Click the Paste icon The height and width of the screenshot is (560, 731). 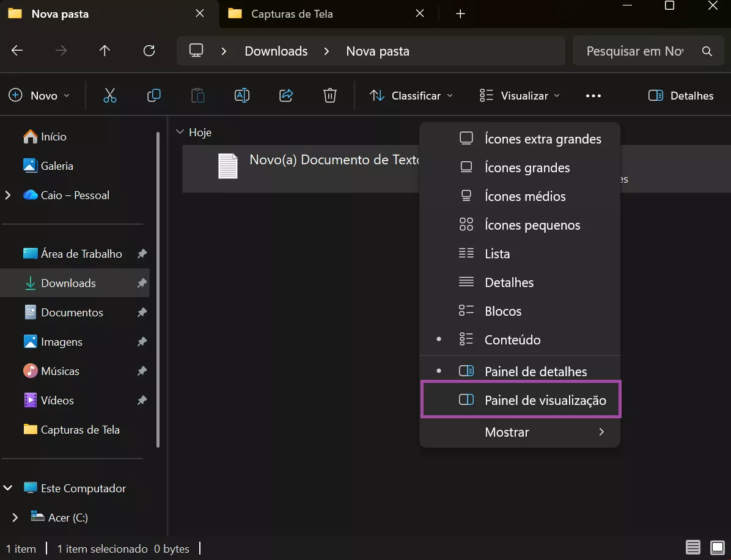tap(197, 95)
